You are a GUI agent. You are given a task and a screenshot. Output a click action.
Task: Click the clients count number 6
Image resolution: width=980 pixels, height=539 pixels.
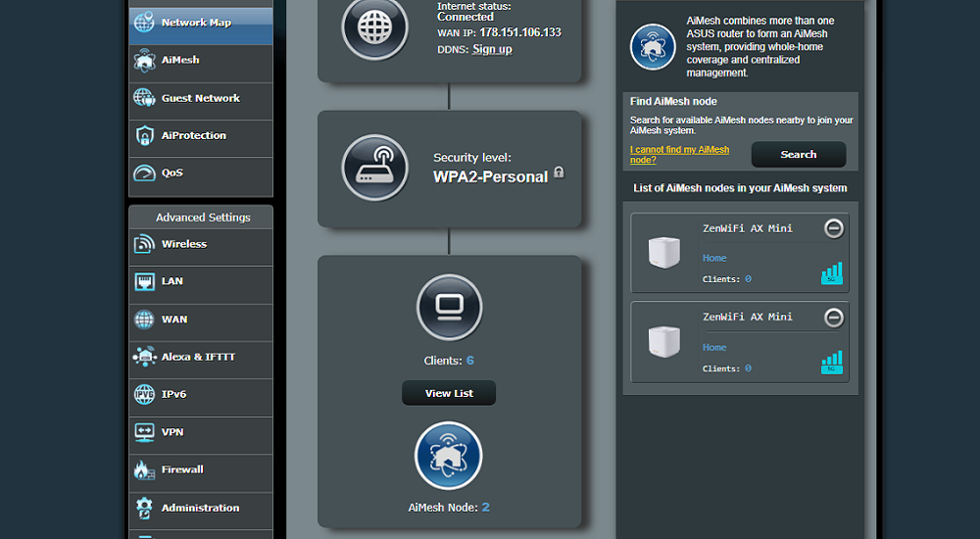click(470, 361)
